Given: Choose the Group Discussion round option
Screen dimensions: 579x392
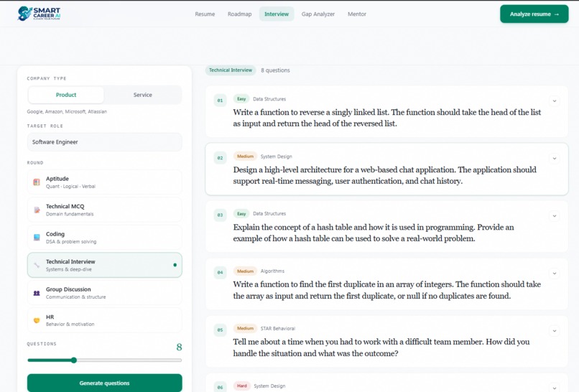Looking at the screenshot, I should (x=104, y=293).
